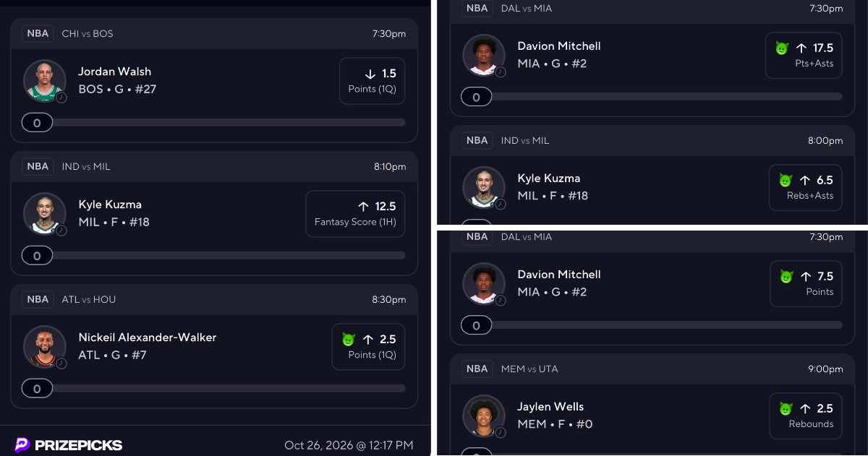Click the PrizePicks logo icon
Screen dimensions: 868x456
22,444
